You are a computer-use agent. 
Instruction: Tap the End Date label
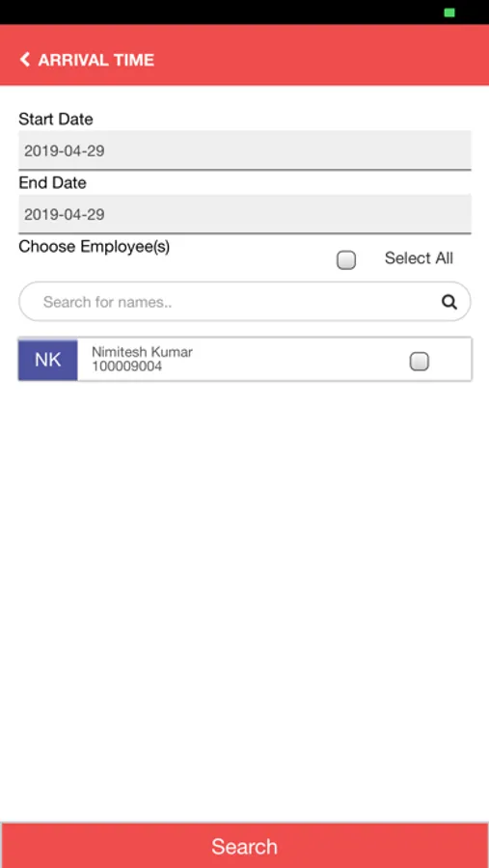click(x=53, y=182)
